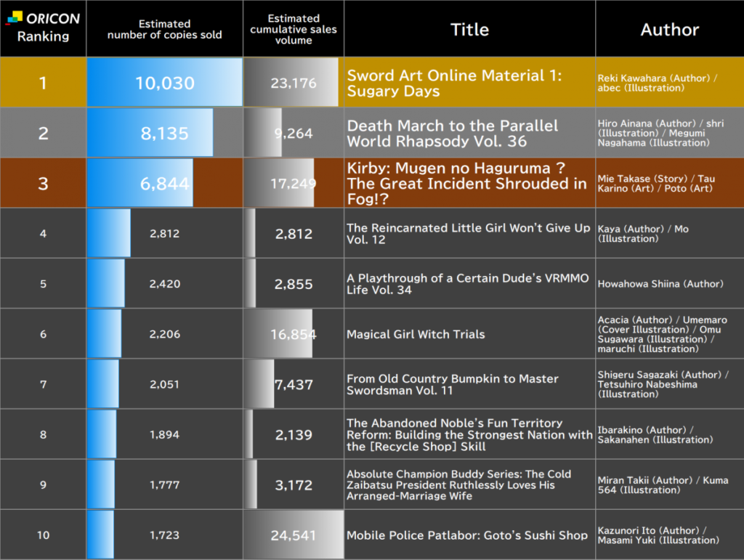This screenshot has width=744, height=560.
Task: Click the 2,139 cumulative sales value
Action: pyautogui.click(x=294, y=435)
